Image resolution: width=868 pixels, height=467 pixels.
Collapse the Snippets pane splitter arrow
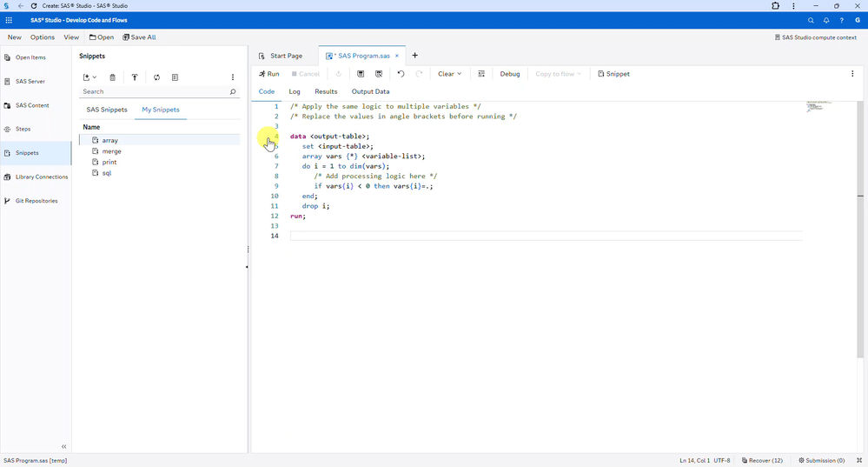[x=247, y=267]
